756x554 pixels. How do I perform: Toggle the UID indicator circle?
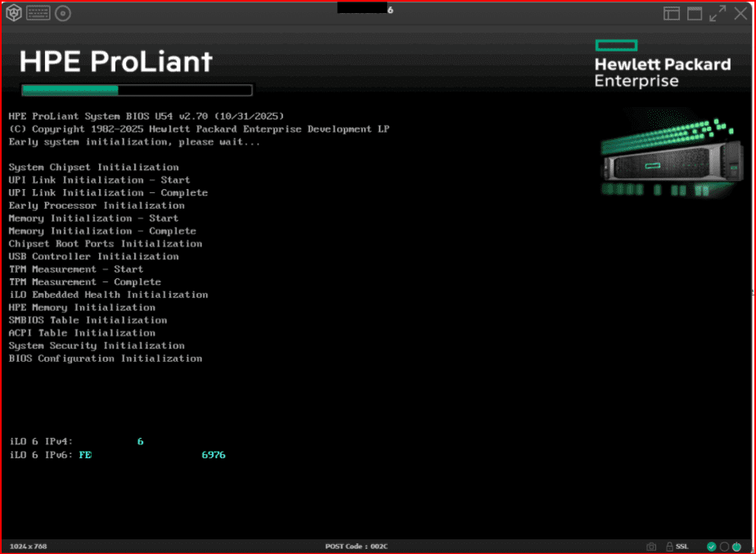[723, 546]
